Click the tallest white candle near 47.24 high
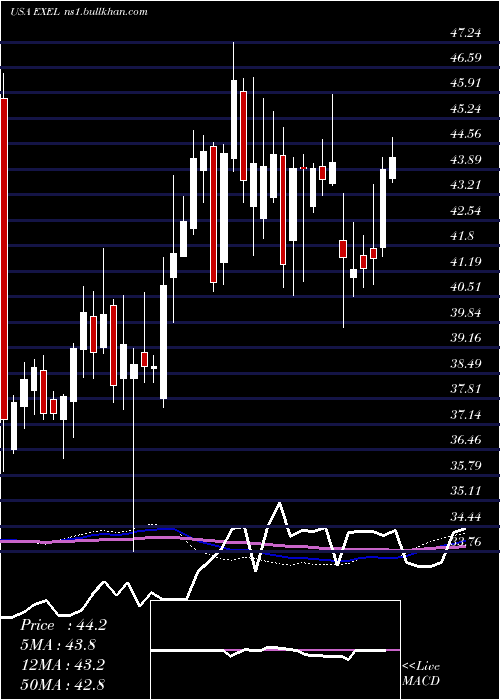 coord(234,119)
